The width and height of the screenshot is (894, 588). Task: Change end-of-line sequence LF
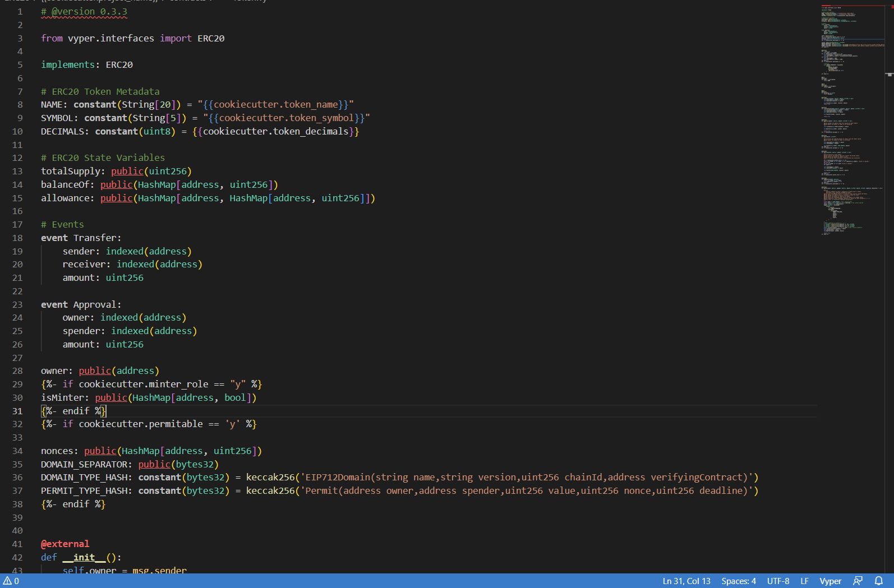(x=804, y=581)
